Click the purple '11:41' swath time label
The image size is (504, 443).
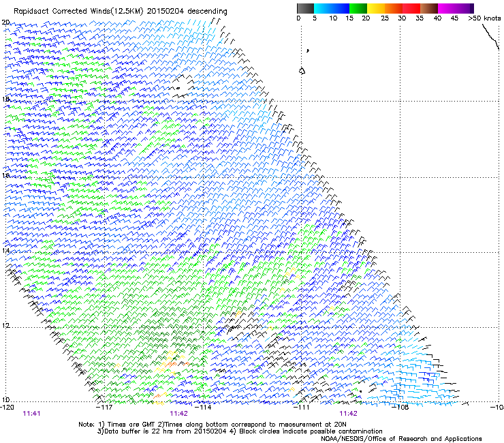pos(31,414)
